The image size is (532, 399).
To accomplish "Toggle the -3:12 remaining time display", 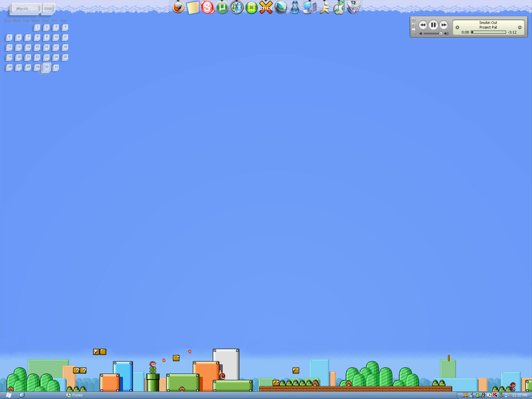I will (512, 33).
